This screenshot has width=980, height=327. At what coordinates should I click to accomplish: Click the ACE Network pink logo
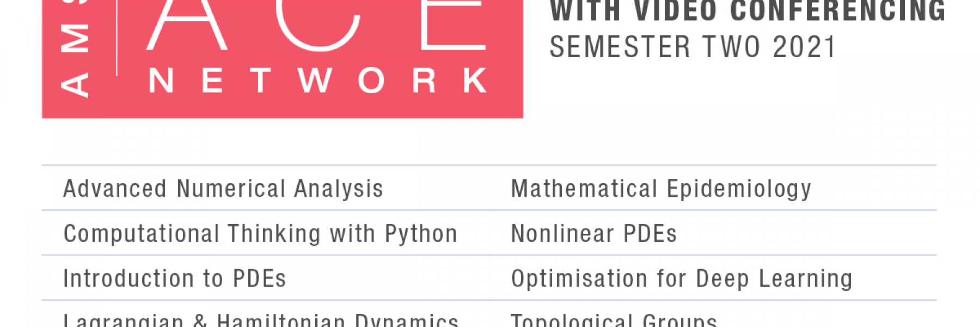coord(283,59)
